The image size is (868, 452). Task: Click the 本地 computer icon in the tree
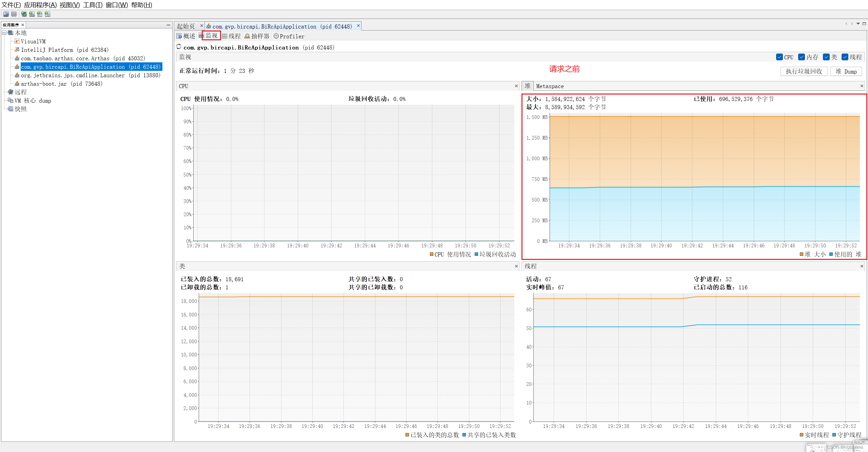pos(11,33)
